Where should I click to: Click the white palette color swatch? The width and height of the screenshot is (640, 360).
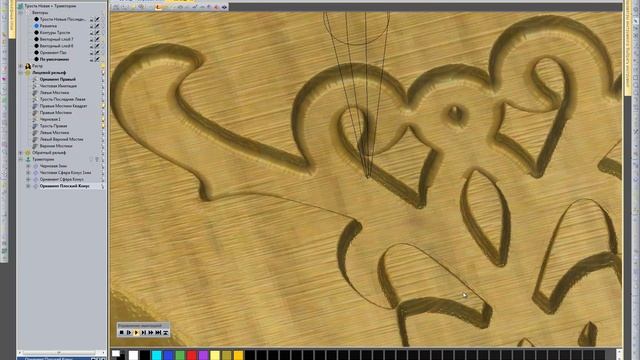point(133,355)
